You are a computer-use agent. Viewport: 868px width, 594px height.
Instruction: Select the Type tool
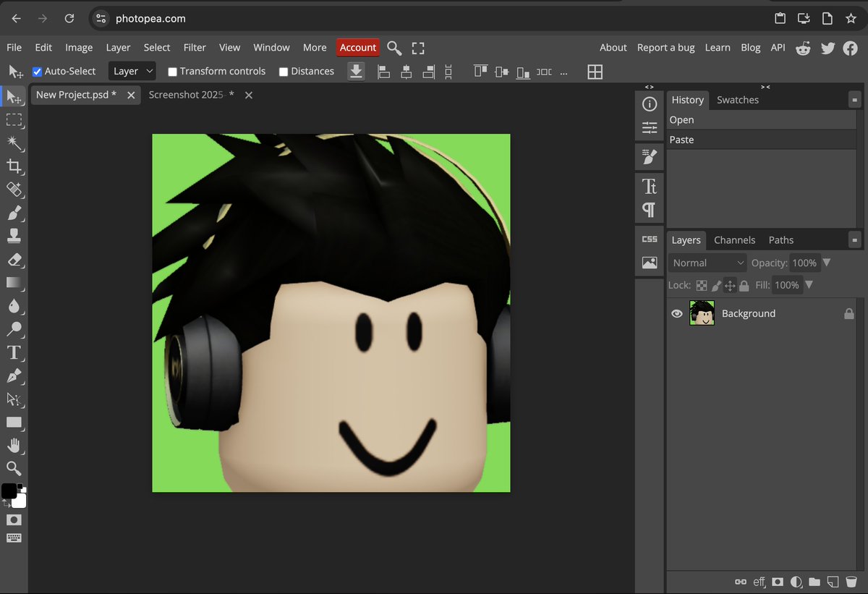14,352
